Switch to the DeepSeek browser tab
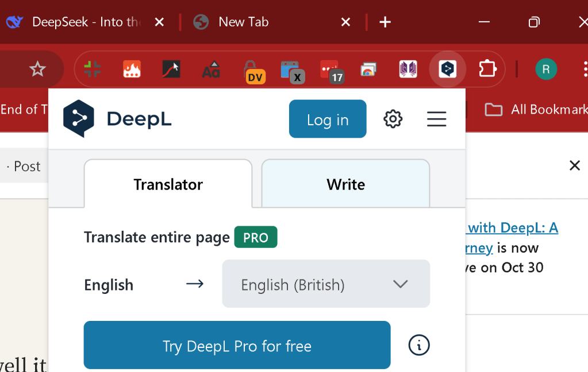The width and height of the screenshot is (588, 372). (x=86, y=22)
